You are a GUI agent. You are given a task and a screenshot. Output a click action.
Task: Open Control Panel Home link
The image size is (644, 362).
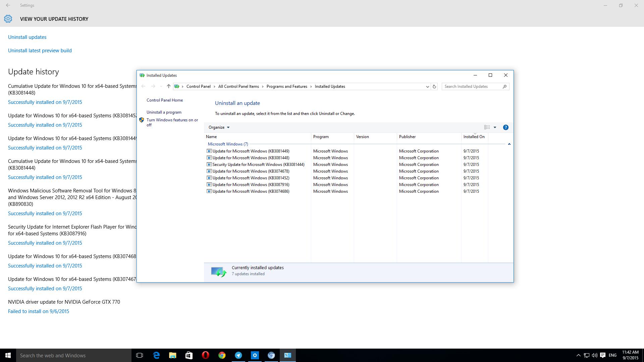click(x=165, y=100)
